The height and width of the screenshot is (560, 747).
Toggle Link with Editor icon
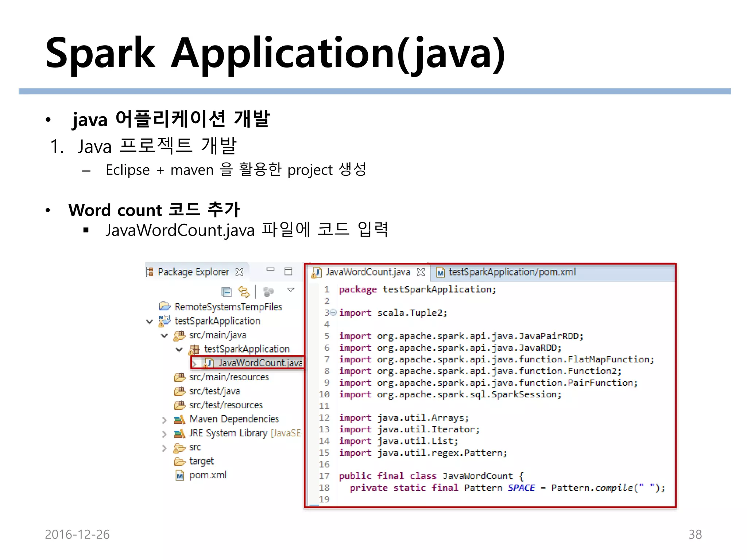(244, 292)
